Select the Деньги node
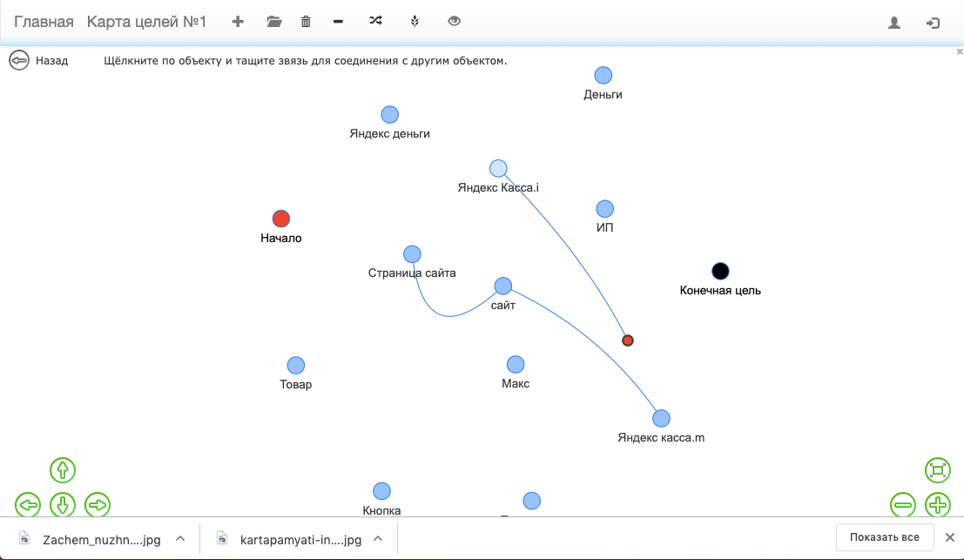Screen dimensions: 964x560 click(x=603, y=75)
